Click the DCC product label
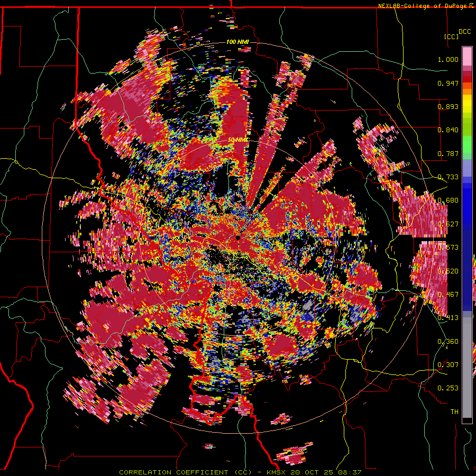The image size is (476, 476). click(464, 32)
